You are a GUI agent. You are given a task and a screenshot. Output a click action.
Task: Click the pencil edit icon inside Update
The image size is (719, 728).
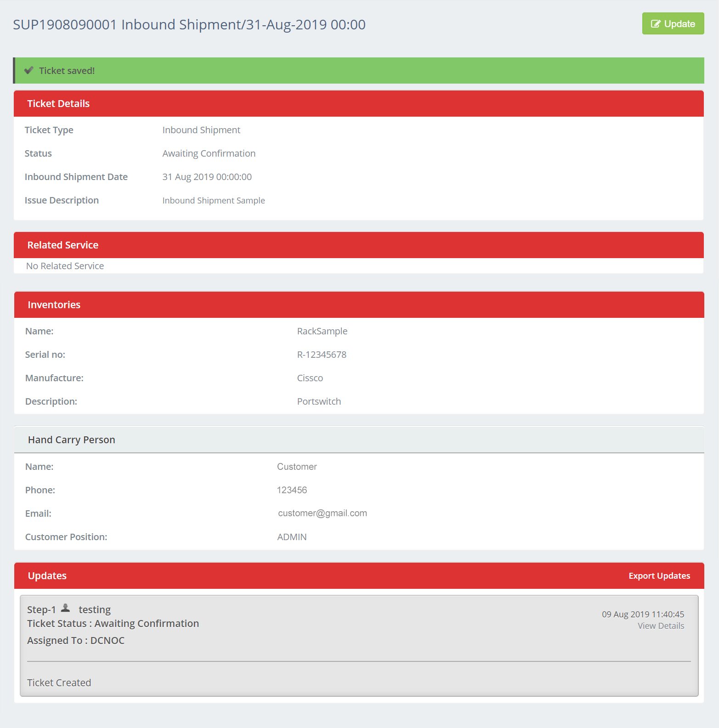(656, 24)
